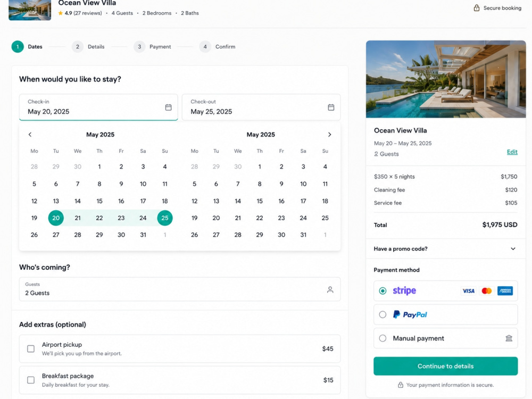Go to previous month arrow

pyautogui.click(x=30, y=135)
